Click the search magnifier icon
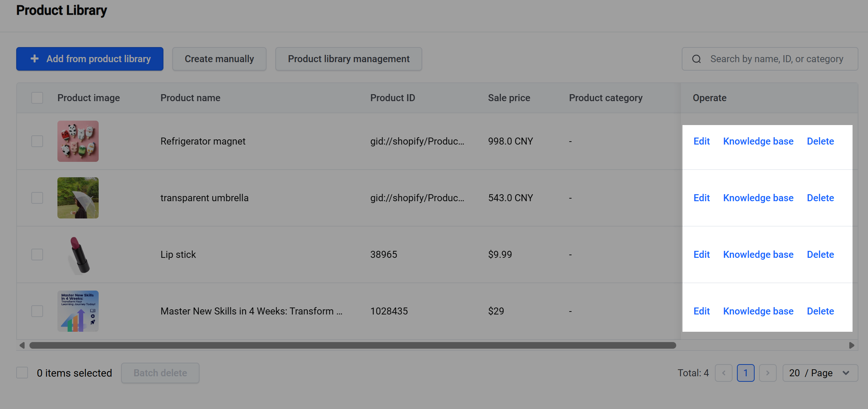Screen dimensions: 868x409 (696, 59)
